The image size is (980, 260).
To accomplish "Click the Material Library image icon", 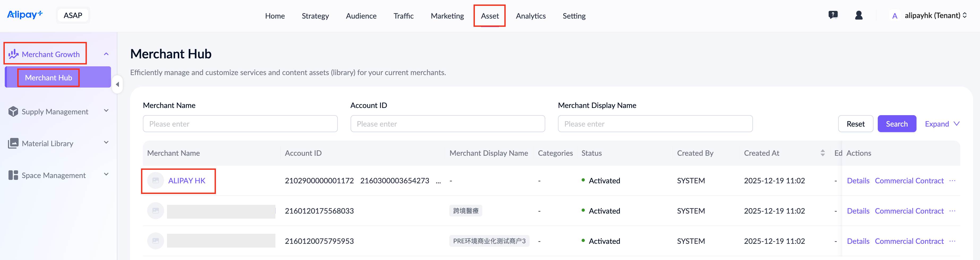I will click(x=13, y=143).
